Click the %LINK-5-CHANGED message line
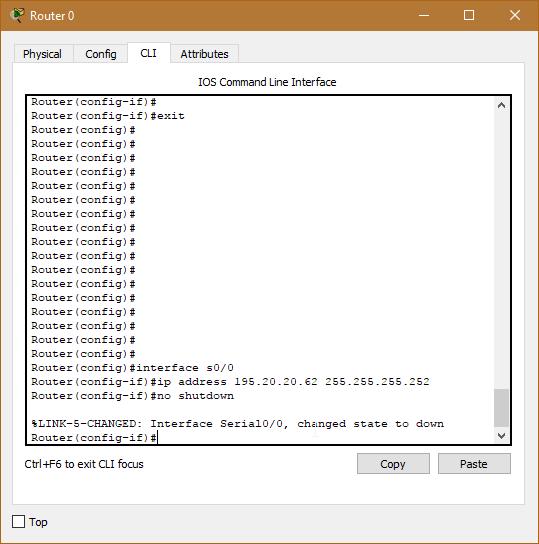Viewport: 539px width, 544px height. click(x=238, y=424)
